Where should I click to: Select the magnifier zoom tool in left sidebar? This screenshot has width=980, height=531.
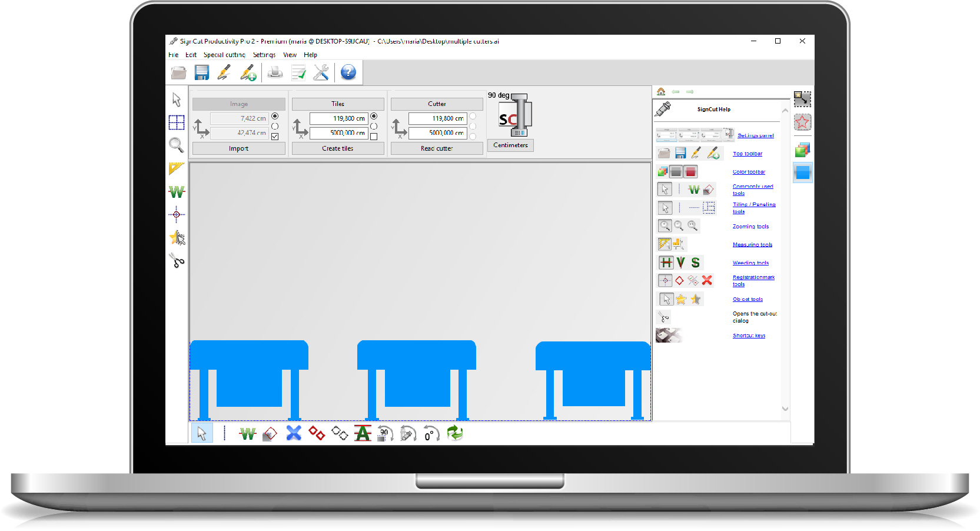click(176, 145)
